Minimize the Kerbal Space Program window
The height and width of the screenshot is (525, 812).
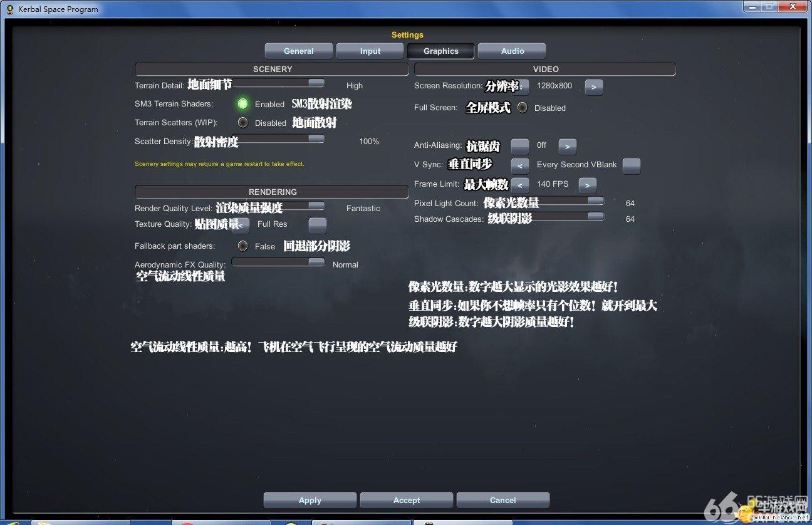752,6
